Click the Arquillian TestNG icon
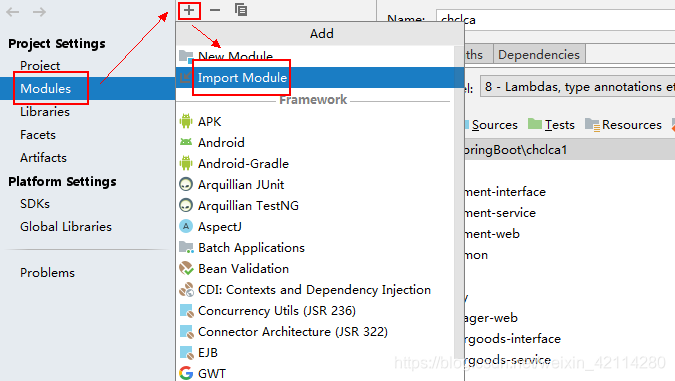Viewport: 675px width, 381px height. click(186, 205)
